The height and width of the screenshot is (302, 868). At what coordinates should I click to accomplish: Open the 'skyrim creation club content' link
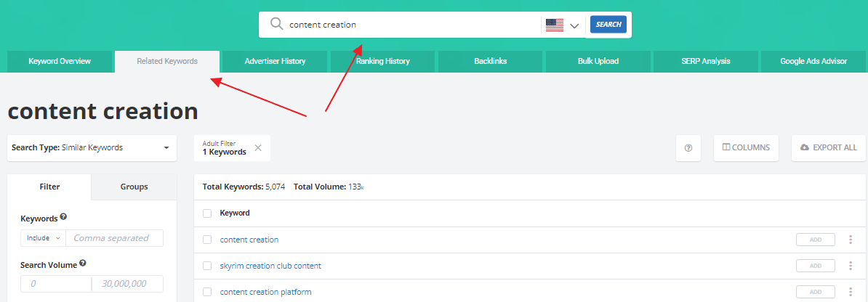270,266
